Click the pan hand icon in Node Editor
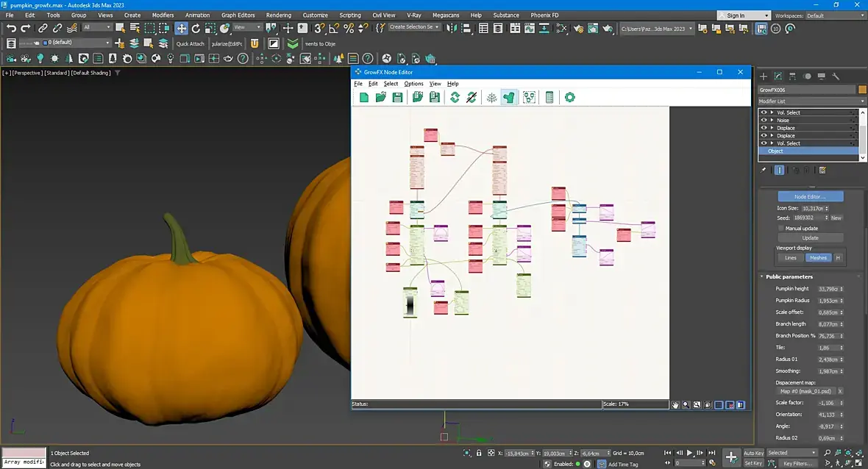 click(x=675, y=405)
